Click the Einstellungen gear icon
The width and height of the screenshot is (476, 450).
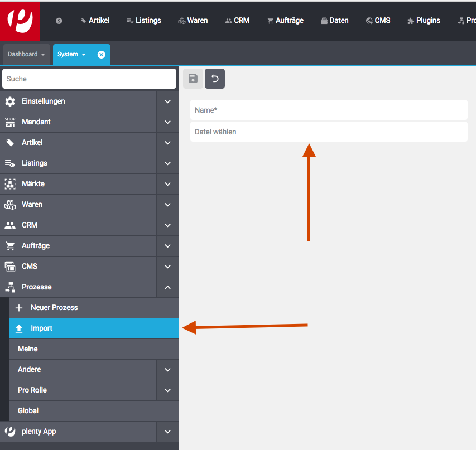(x=10, y=101)
